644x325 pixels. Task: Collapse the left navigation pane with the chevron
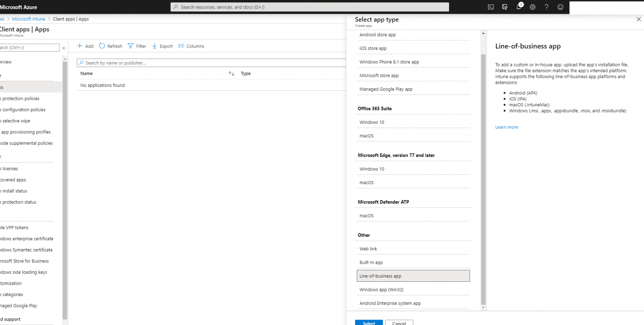63,47
